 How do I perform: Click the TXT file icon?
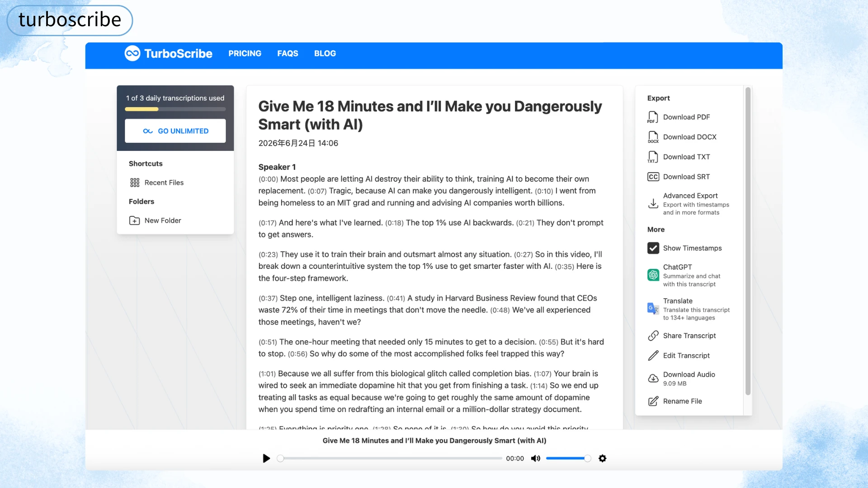[x=653, y=157]
